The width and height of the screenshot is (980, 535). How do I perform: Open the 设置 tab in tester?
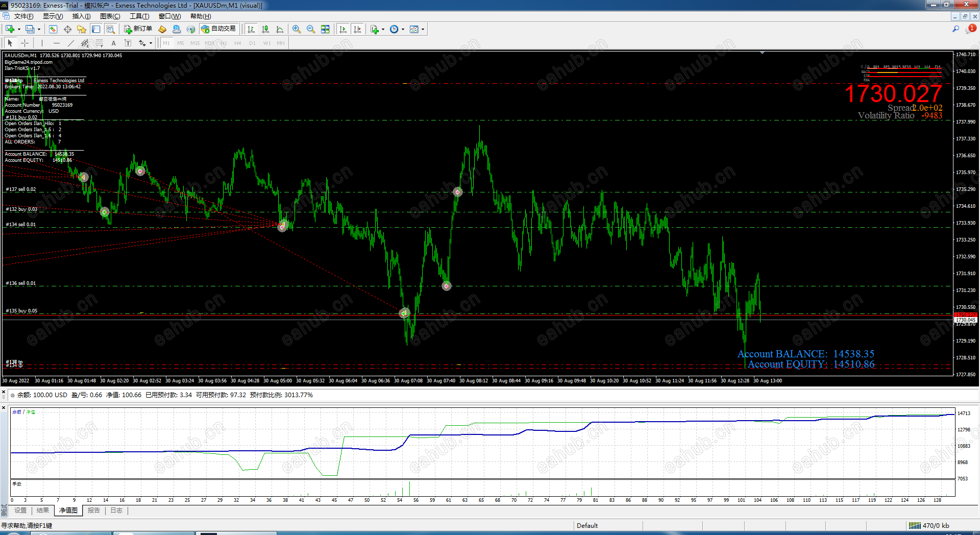pyautogui.click(x=20, y=510)
